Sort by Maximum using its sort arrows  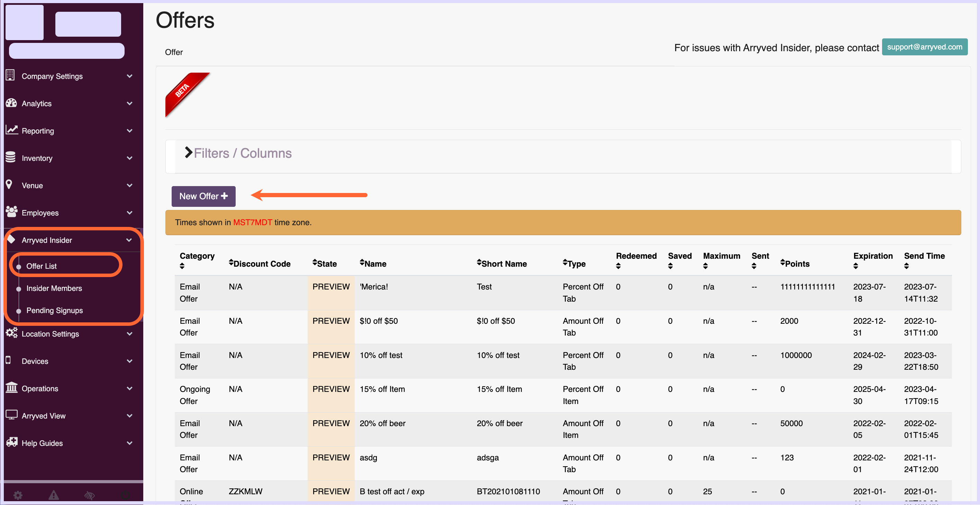[705, 266]
